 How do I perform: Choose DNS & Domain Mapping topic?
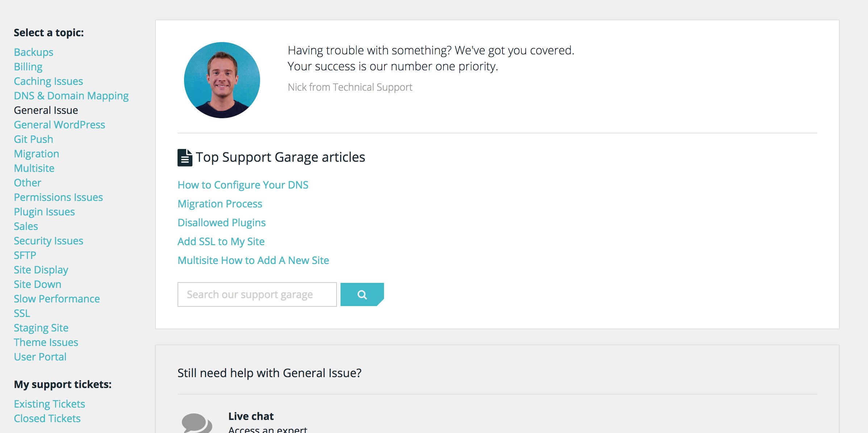click(71, 96)
